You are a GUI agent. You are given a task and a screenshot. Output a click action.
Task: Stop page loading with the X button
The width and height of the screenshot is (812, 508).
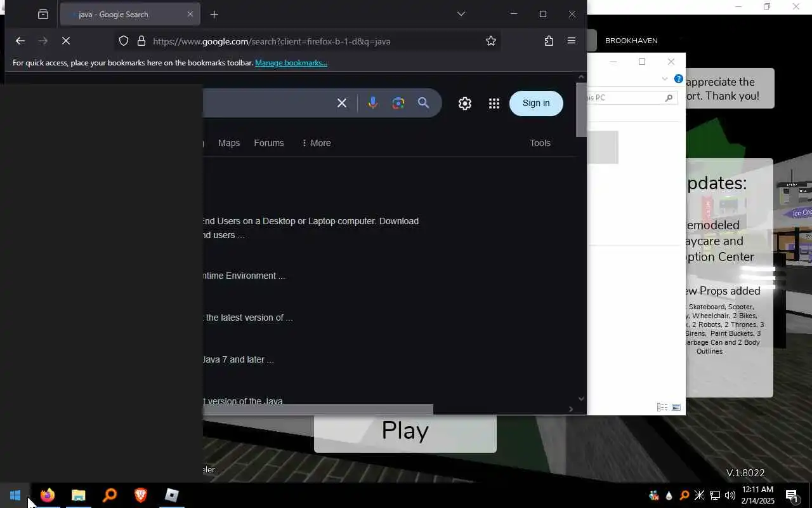pyautogui.click(x=66, y=41)
